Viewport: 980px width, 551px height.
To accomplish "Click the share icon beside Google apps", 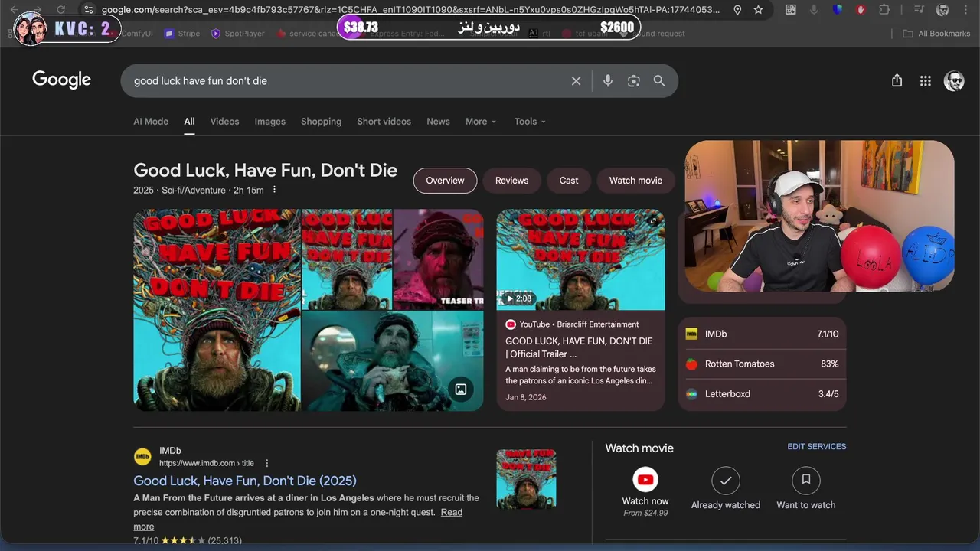I will click(x=897, y=80).
